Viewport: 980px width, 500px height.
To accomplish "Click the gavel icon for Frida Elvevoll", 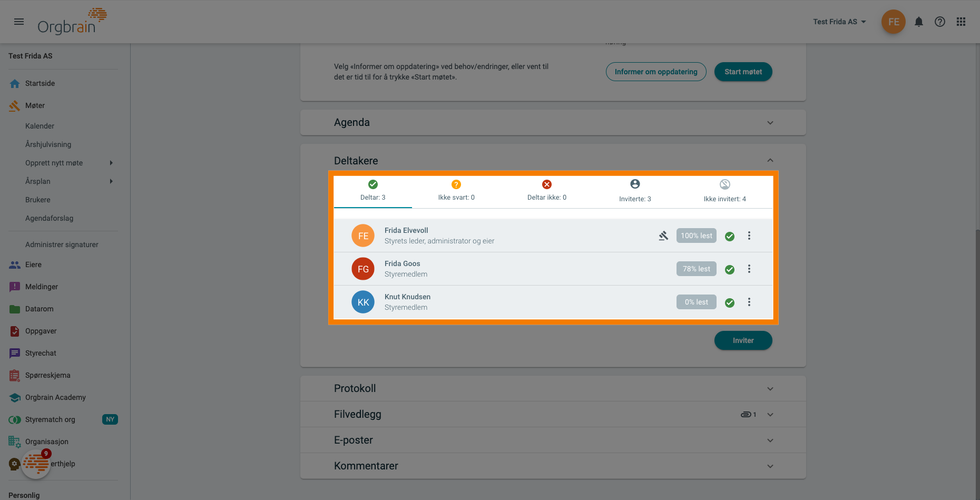I will 663,236.
